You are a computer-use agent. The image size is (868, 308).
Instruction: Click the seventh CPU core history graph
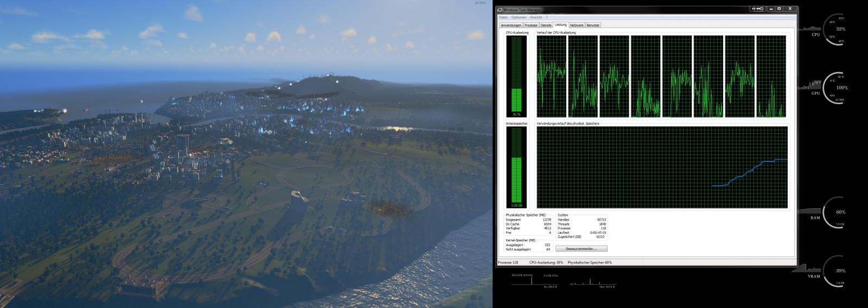coord(740,76)
